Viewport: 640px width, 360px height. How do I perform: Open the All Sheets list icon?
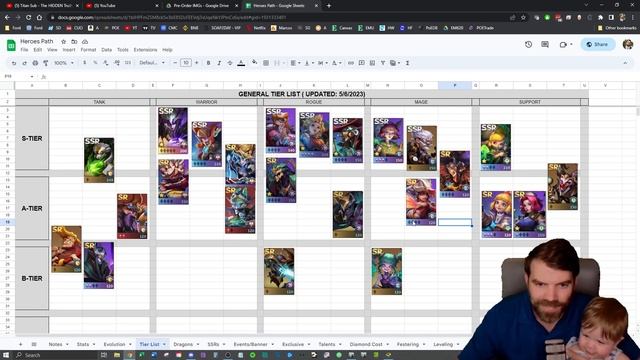click(x=34, y=344)
